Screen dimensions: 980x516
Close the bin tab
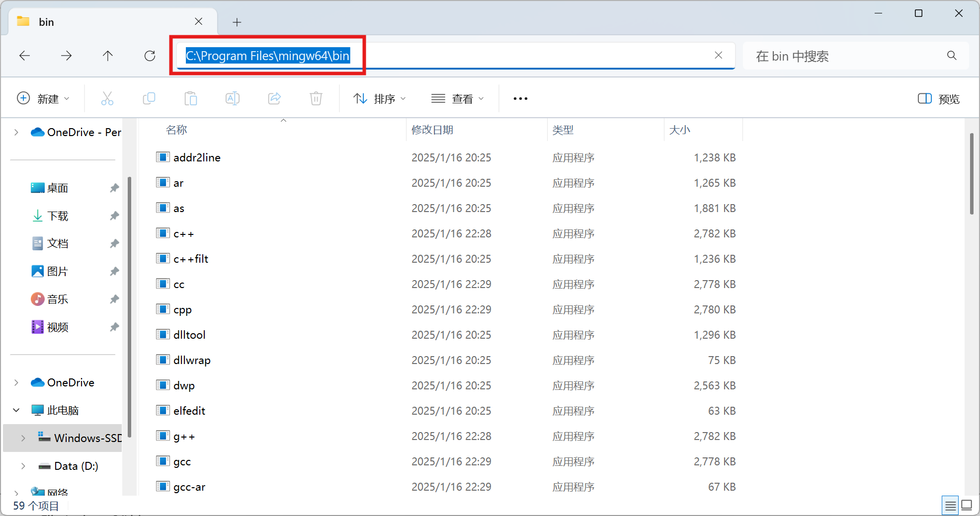198,21
